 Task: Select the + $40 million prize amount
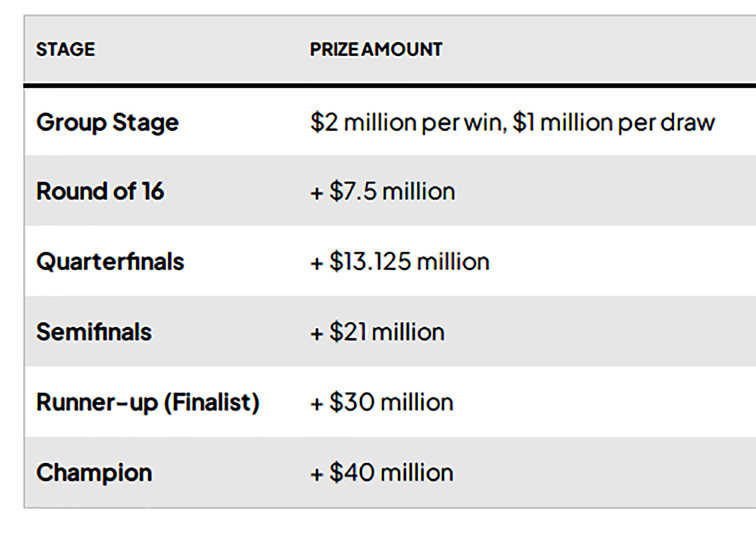(382, 472)
